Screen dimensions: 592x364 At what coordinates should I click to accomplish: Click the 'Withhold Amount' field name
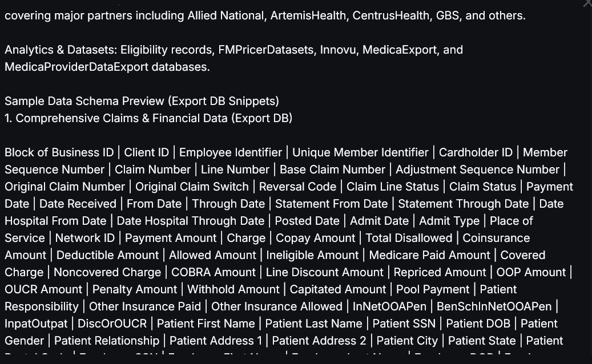pos(233,289)
